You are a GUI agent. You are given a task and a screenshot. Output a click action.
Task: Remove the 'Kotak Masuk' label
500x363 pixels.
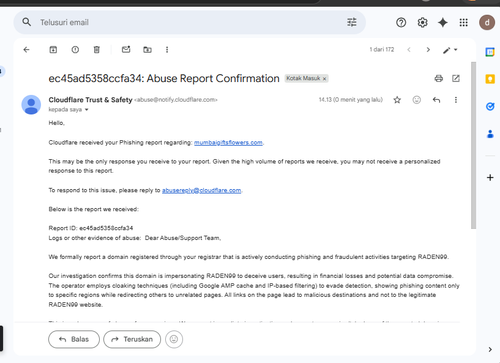point(324,79)
